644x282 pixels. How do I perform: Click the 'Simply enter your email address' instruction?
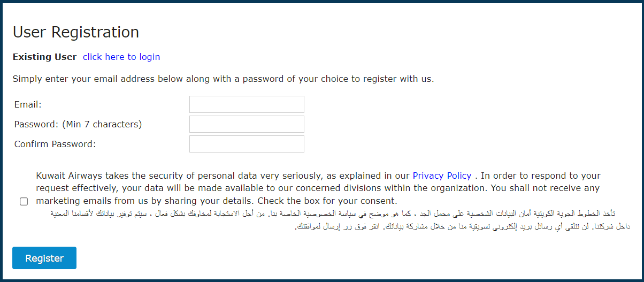tap(223, 79)
